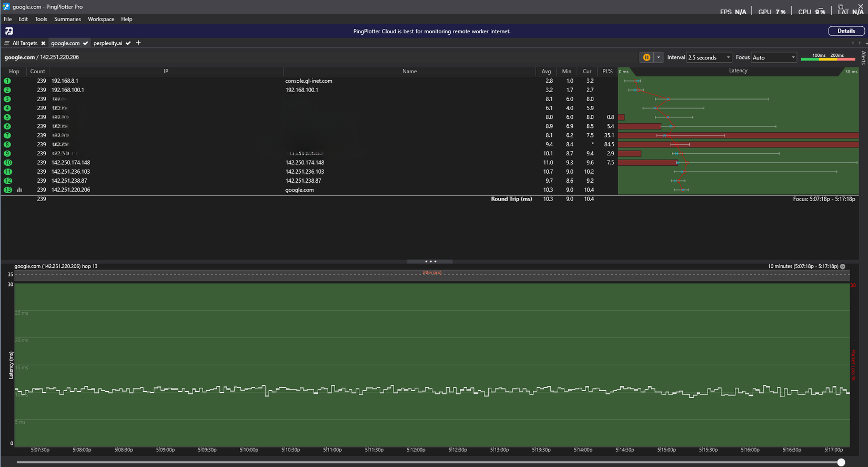This screenshot has width=868, height=467.
Task: Select the hop 7 green circle icon
Action: pyautogui.click(x=7, y=135)
